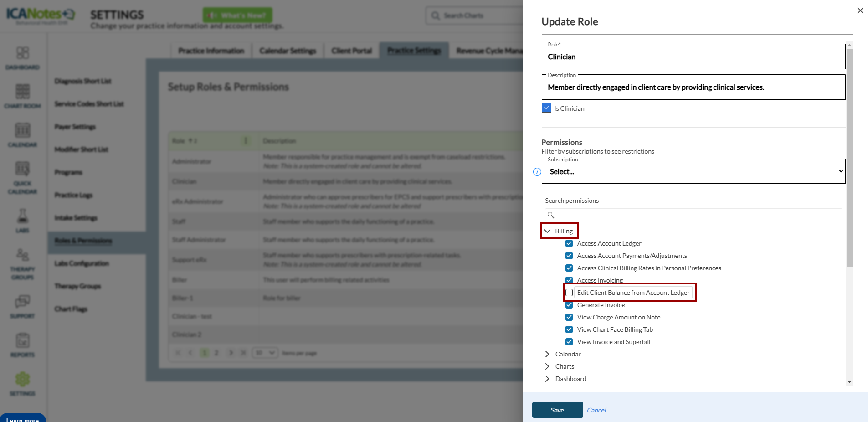
Task: Save the updated role
Action: pyautogui.click(x=557, y=410)
